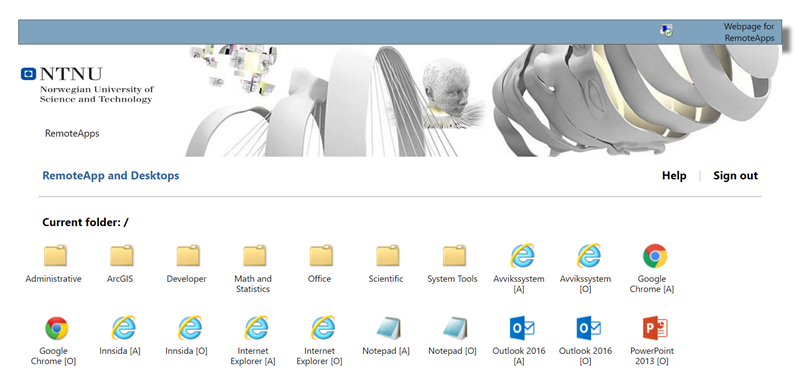This screenshot has width=799, height=377.
Task: Open the Developer folder icon
Action: tap(188, 256)
